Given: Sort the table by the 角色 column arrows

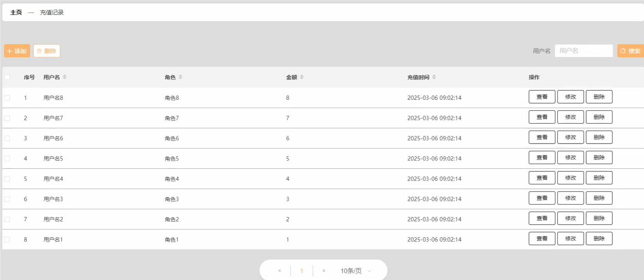Looking at the screenshot, I should [180, 77].
